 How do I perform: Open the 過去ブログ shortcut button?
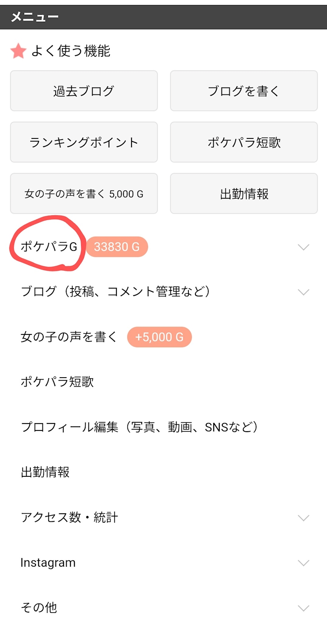point(84,91)
